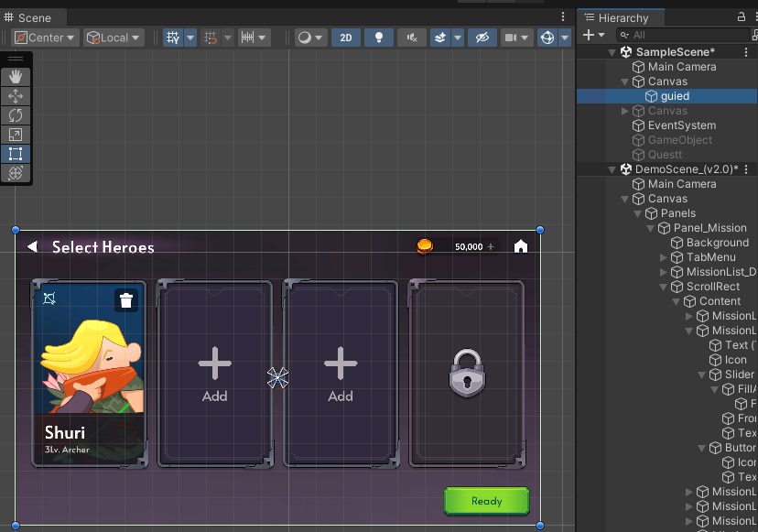This screenshot has height=532, width=758.
Task: Click the overlay toolbar drag handle
Action: click(16, 59)
